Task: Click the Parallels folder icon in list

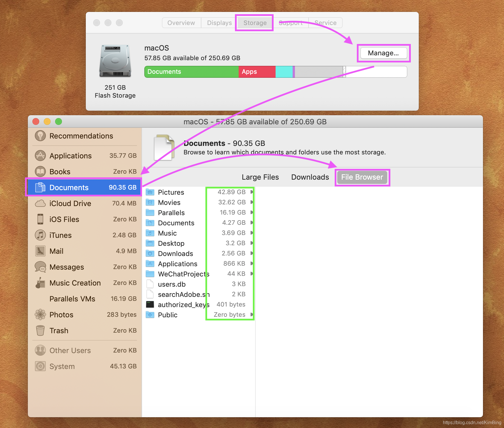Action: coord(150,213)
